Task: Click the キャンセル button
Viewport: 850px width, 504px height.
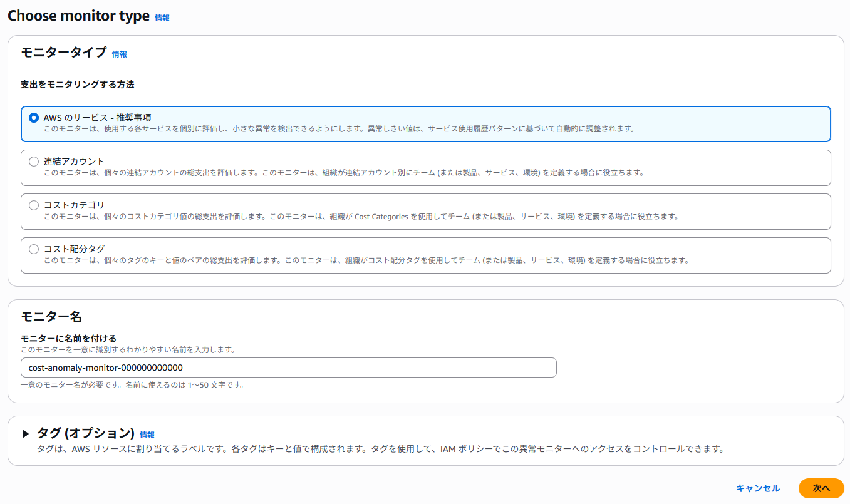Action: [758, 488]
